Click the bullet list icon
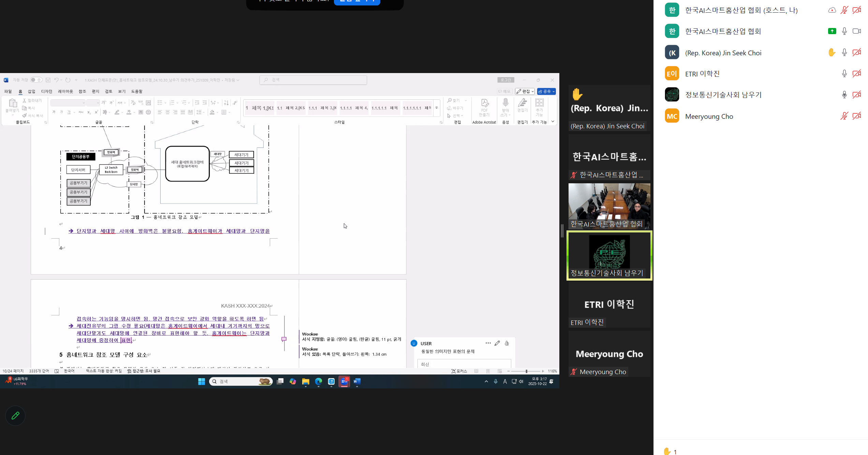Screen dimensions: 868x455 coord(160,103)
